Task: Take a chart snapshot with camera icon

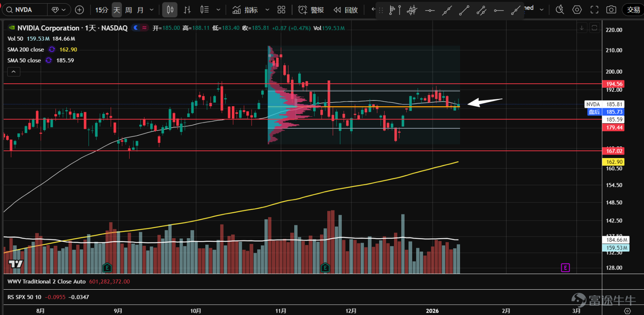Action: click(611, 10)
